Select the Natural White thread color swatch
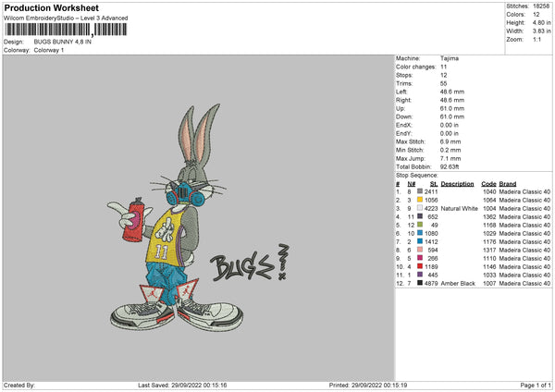Viewport: 555px width, 392px height. pyautogui.click(x=420, y=208)
